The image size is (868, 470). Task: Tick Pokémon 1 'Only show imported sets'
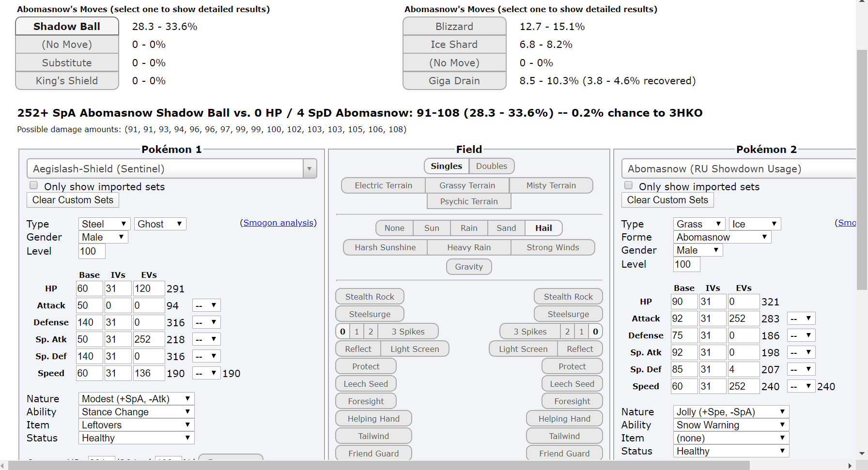[x=33, y=185]
